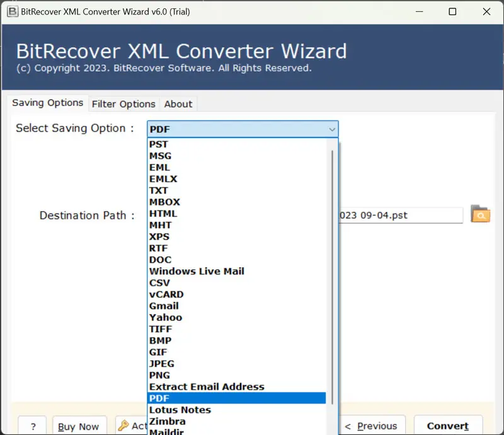Select RTF saving option

click(237, 248)
